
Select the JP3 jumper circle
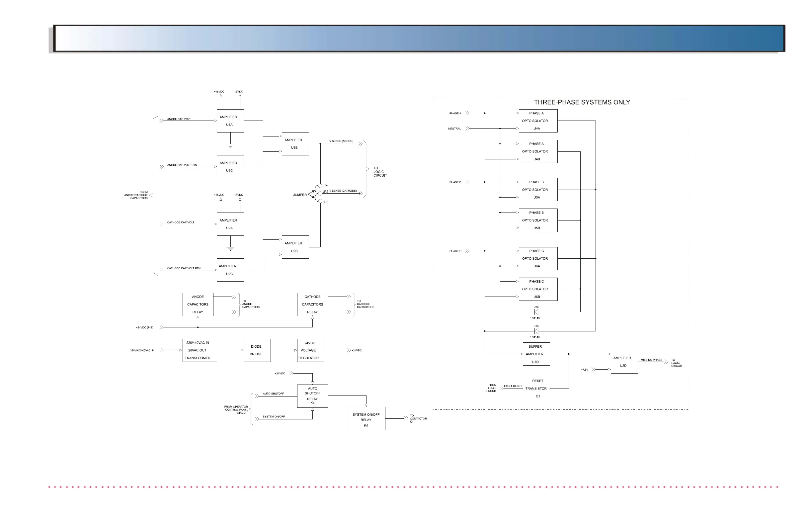pyautogui.click(x=320, y=201)
